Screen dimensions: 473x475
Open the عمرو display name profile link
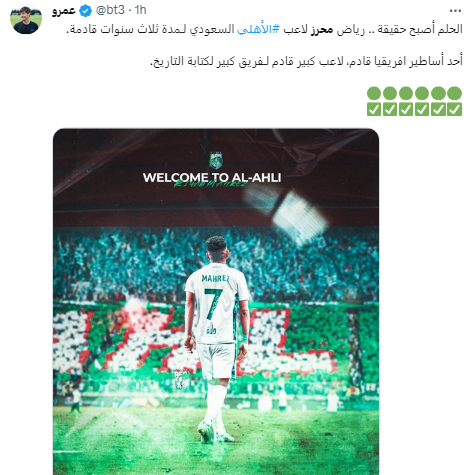64,11
